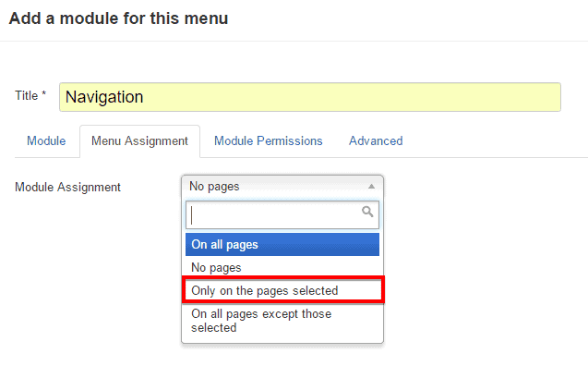Click the dropdown search text box
Image resolution: width=588 pixels, height=378 pixels.
(x=273, y=214)
